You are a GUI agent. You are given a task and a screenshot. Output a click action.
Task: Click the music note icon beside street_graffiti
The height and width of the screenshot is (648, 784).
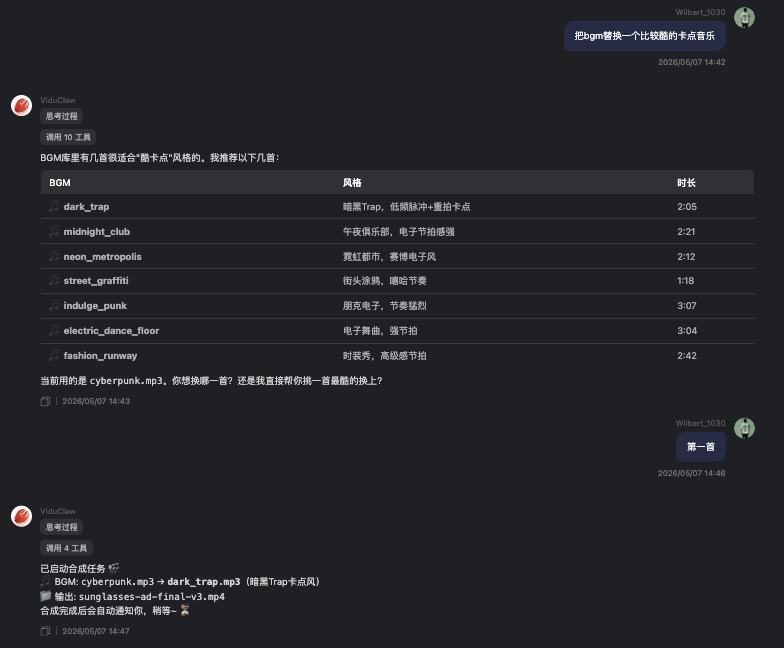(54, 280)
